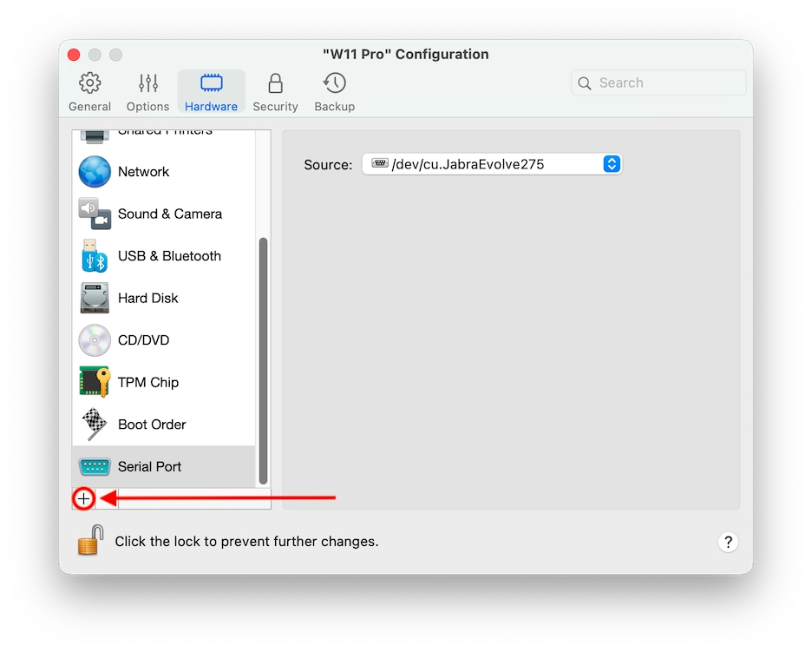Viewport: 812px width, 652px height.
Task: Select the Serial Port item
Action: (x=149, y=466)
